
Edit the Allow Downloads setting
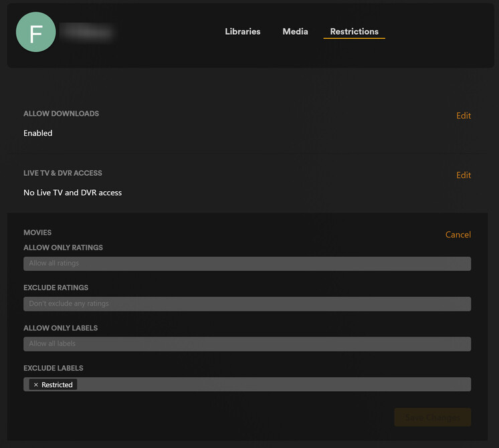coord(464,116)
